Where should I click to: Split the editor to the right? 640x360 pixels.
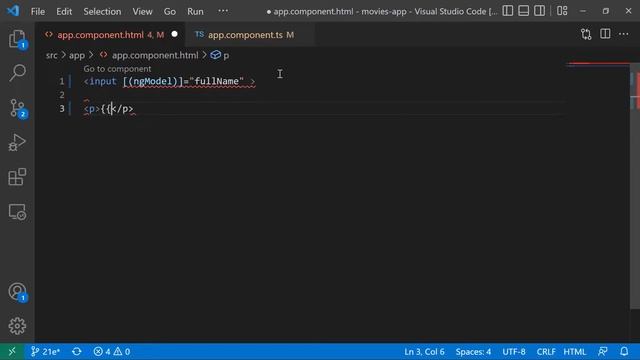(x=605, y=34)
